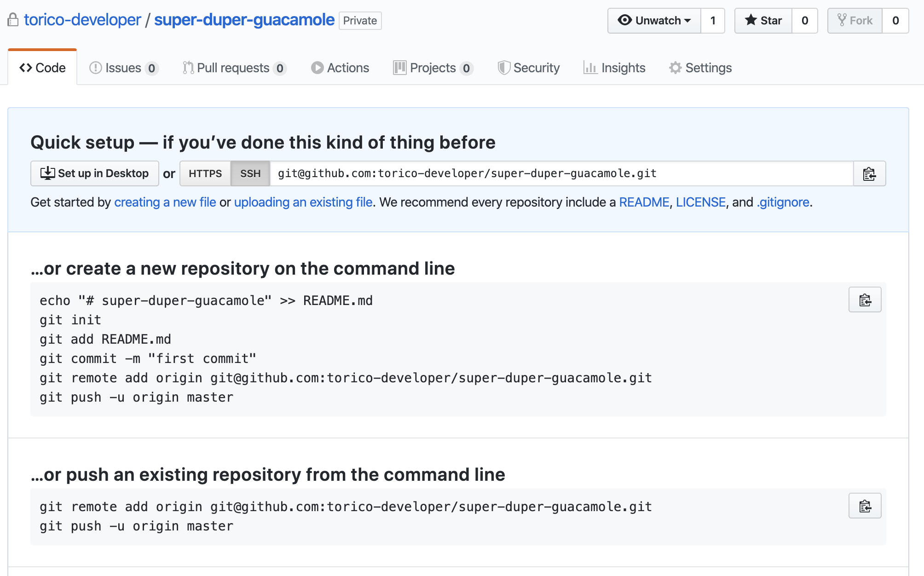The height and width of the screenshot is (576, 924).
Task: Copy the new-repository command block
Action: (865, 300)
